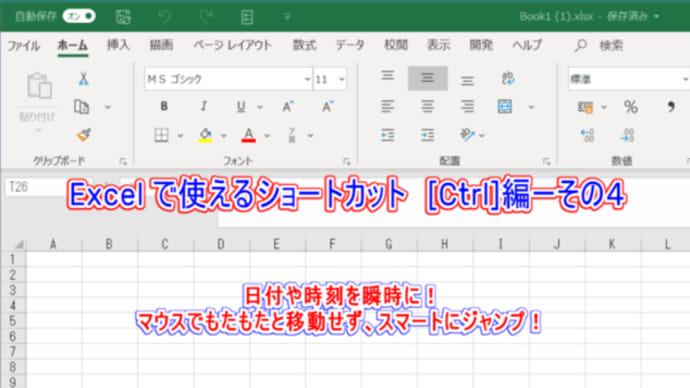
Task: Select the Format Painter brush
Action: (83, 135)
